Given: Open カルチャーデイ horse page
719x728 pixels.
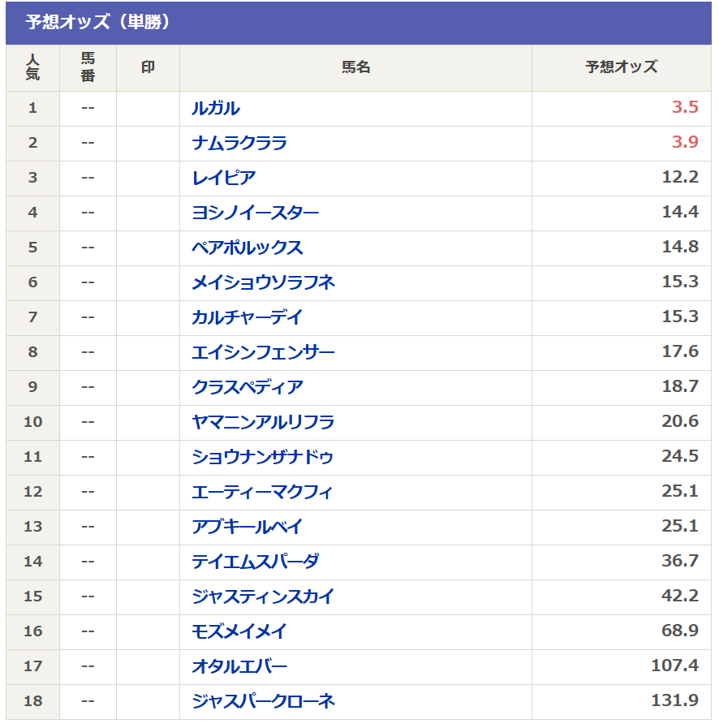Looking at the screenshot, I should [x=248, y=317].
